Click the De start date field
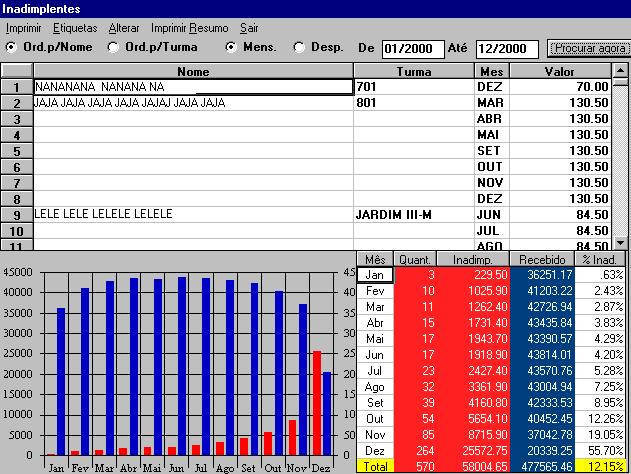Image resolution: width=631 pixels, height=474 pixels. click(412, 48)
